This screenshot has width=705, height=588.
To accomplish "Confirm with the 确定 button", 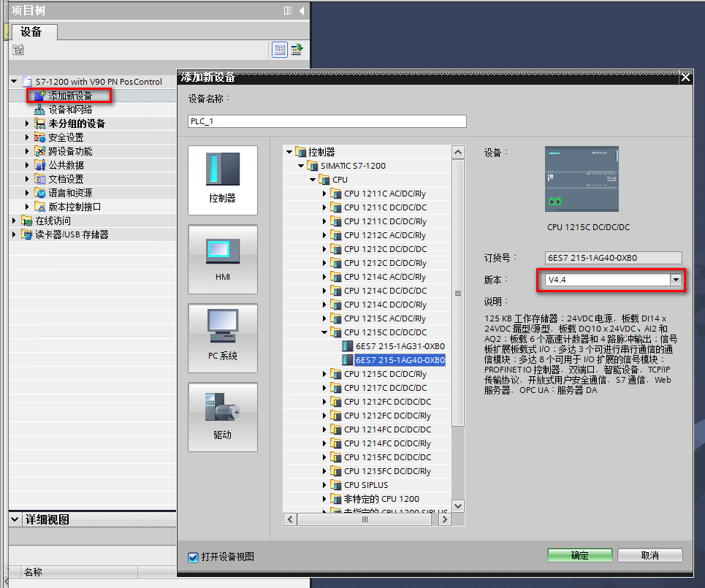I will (579, 555).
